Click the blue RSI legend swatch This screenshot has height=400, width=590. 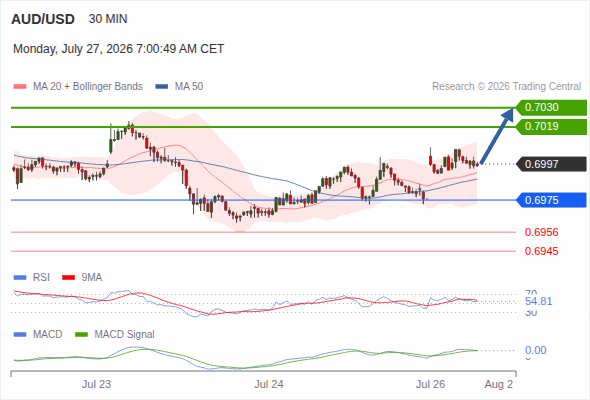click(x=20, y=278)
